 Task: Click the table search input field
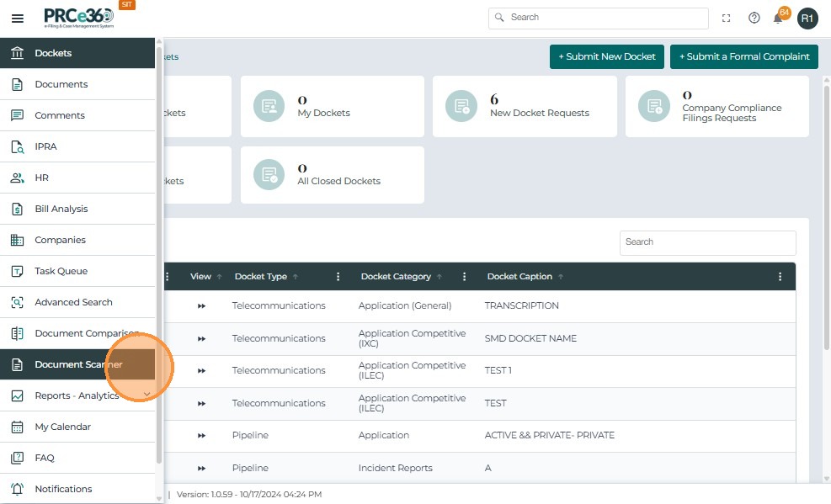point(707,242)
